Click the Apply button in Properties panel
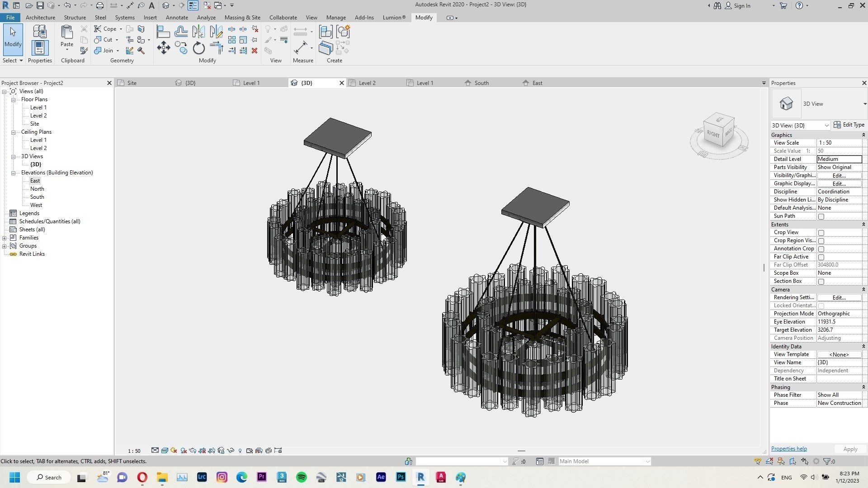 point(849,449)
